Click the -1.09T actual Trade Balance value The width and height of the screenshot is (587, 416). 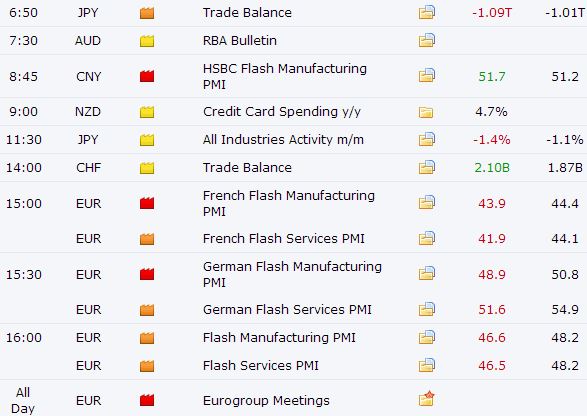click(x=492, y=13)
